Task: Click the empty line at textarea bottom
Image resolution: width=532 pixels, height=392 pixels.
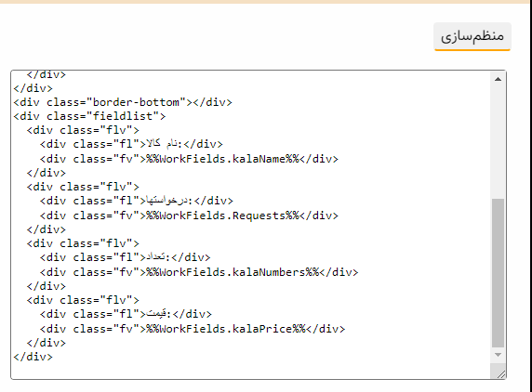Action: coord(251,371)
